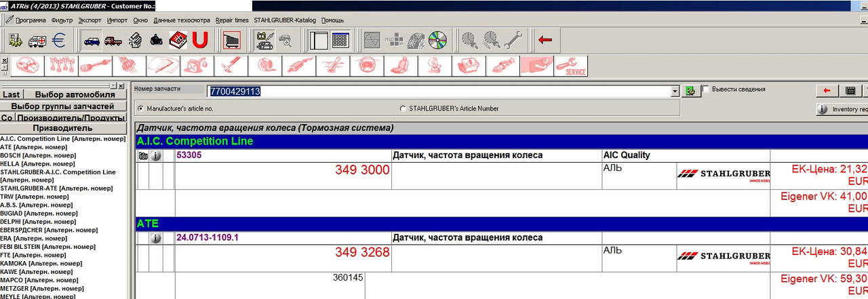This screenshot has height=299, width=868.
Task: Select HELLA in the manufacturer list
Action: pyautogui.click(x=37, y=163)
